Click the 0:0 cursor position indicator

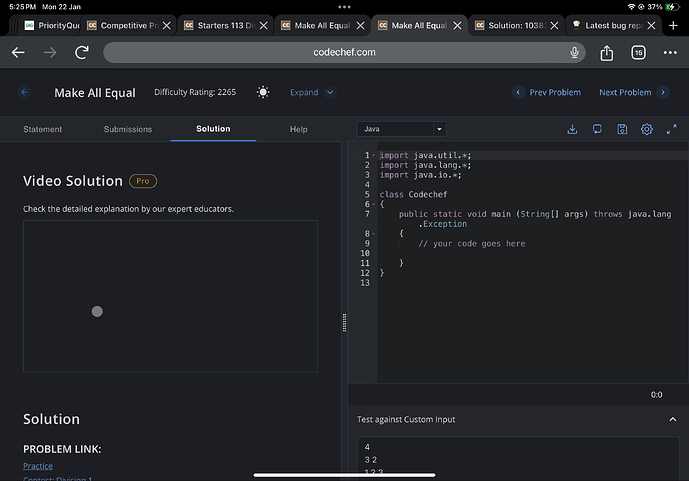point(656,395)
